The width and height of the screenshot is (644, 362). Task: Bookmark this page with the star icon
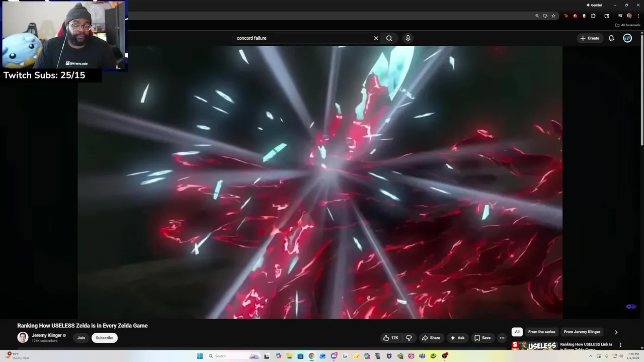[x=553, y=16]
